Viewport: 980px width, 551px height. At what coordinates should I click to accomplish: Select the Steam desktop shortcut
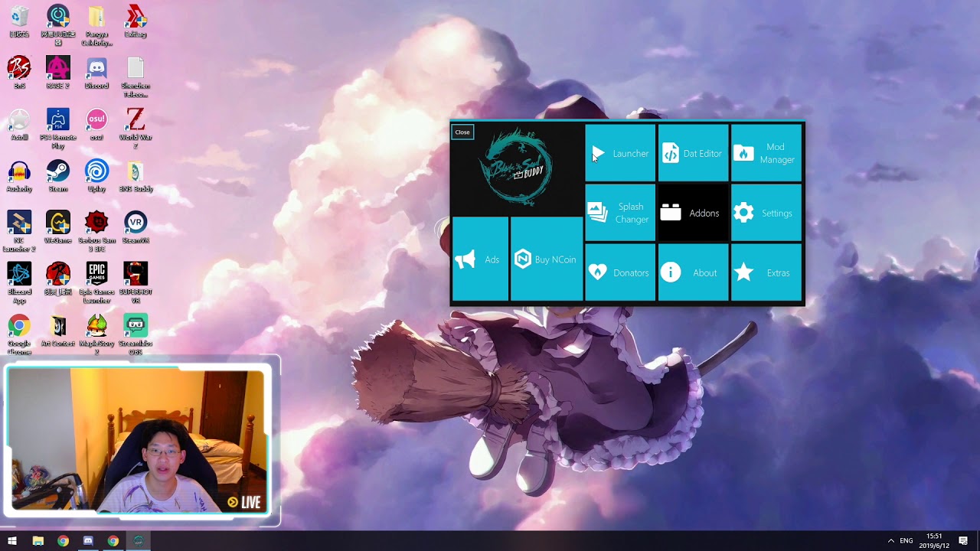coord(58,177)
